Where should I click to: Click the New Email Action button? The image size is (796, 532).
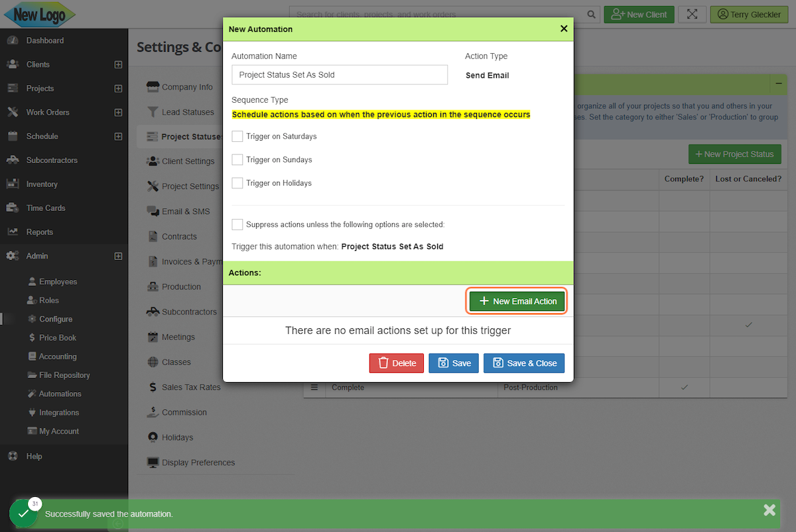tap(517, 300)
